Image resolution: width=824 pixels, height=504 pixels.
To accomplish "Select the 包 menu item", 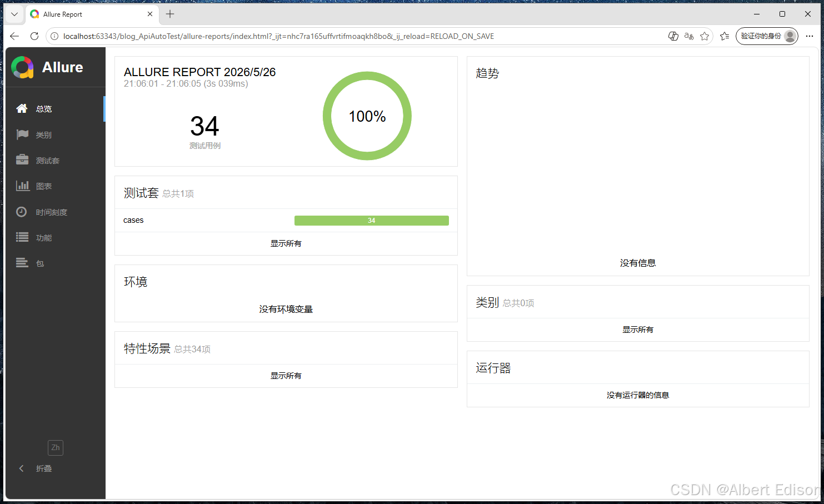I will pyautogui.click(x=55, y=263).
